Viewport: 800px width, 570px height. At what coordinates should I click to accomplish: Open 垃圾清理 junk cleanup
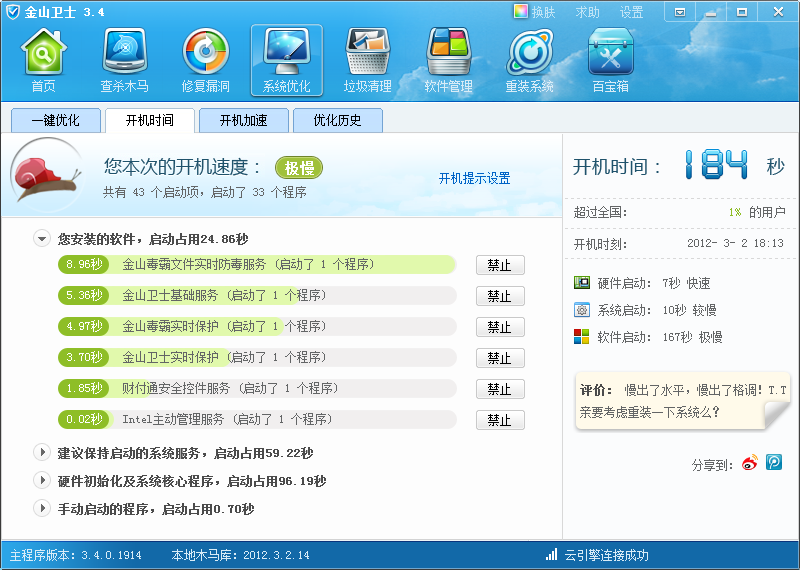coord(368,60)
